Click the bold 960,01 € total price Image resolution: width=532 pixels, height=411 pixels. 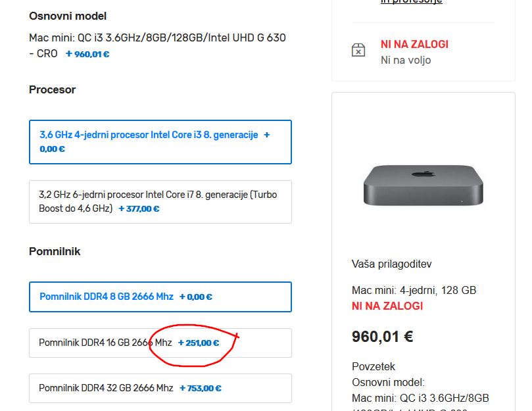pos(382,337)
